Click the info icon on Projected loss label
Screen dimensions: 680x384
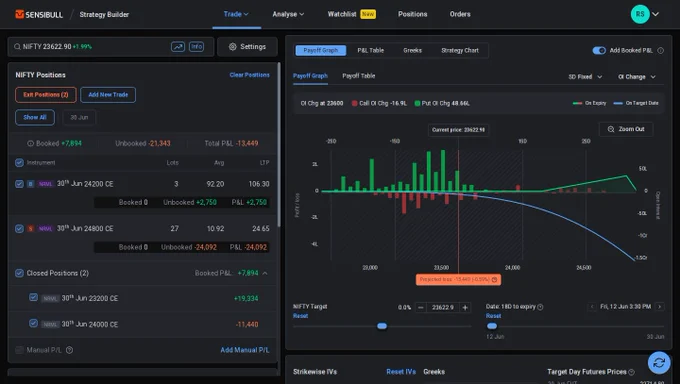[494, 279]
